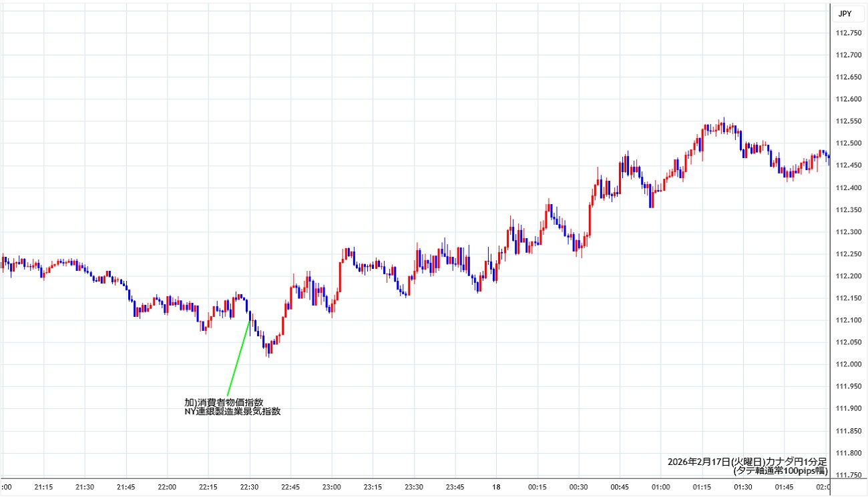The width and height of the screenshot is (868, 497).
Task: Click the 112.000 price axis label
Action: pyautogui.click(x=848, y=364)
